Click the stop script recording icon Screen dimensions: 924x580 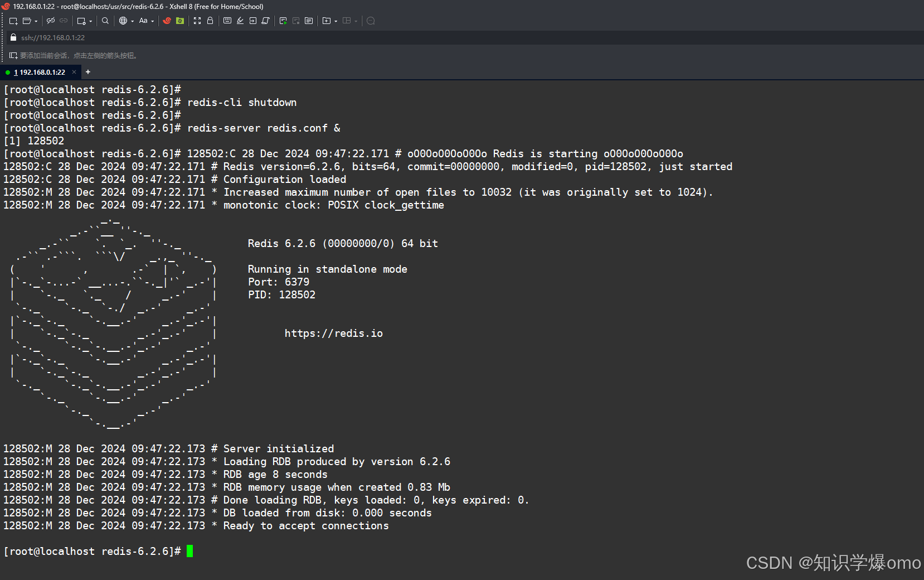(296, 21)
